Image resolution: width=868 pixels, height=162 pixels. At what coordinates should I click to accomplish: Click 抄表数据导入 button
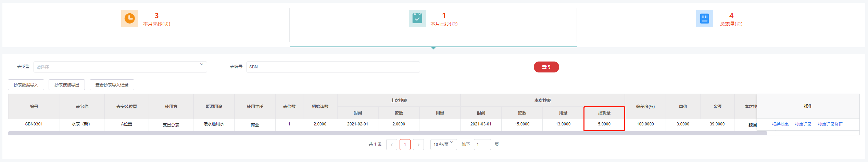point(26,85)
